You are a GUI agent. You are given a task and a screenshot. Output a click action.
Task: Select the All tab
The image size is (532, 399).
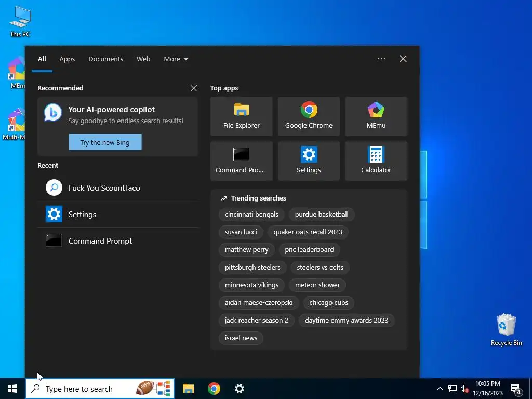pyautogui.click(x=42, y=59)
